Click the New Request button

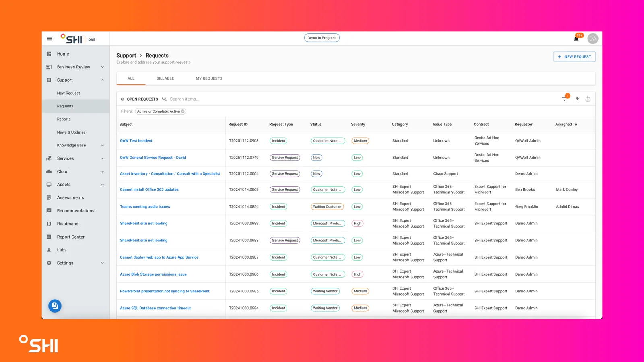coord(574,57)
